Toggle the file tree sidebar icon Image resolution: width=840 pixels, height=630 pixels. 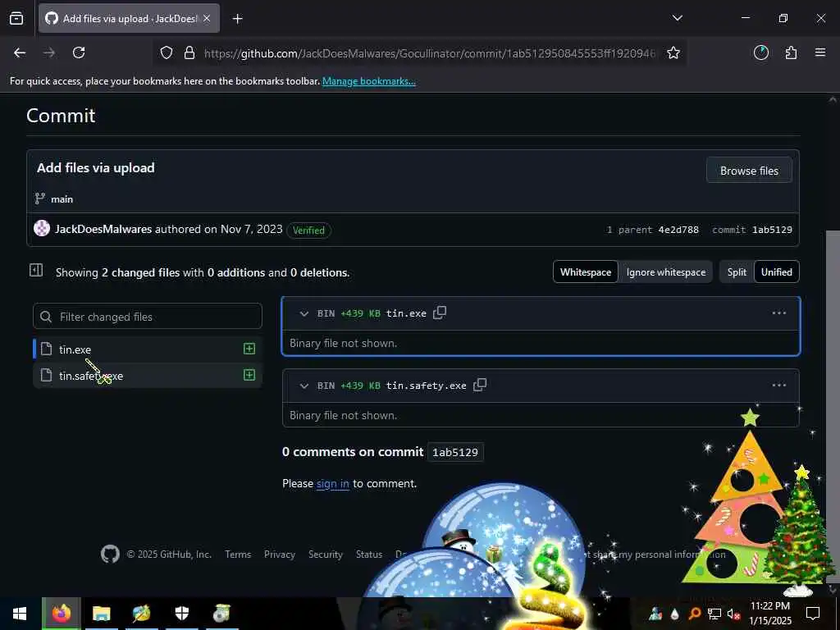[x=36, y=270]
